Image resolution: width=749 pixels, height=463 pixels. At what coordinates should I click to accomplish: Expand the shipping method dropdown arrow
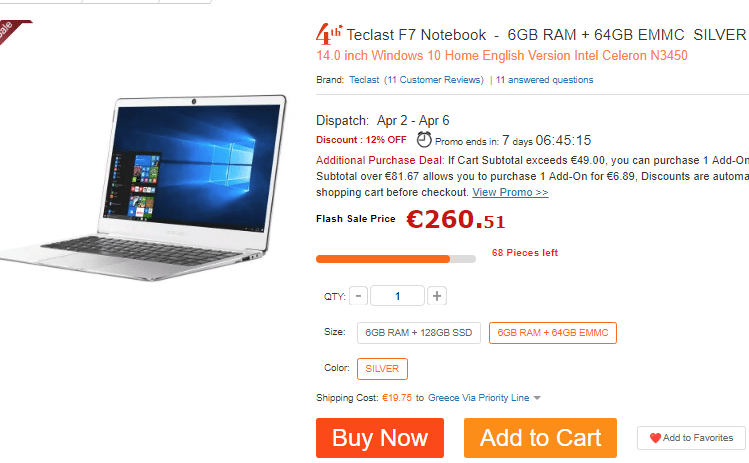click(537, 398)
